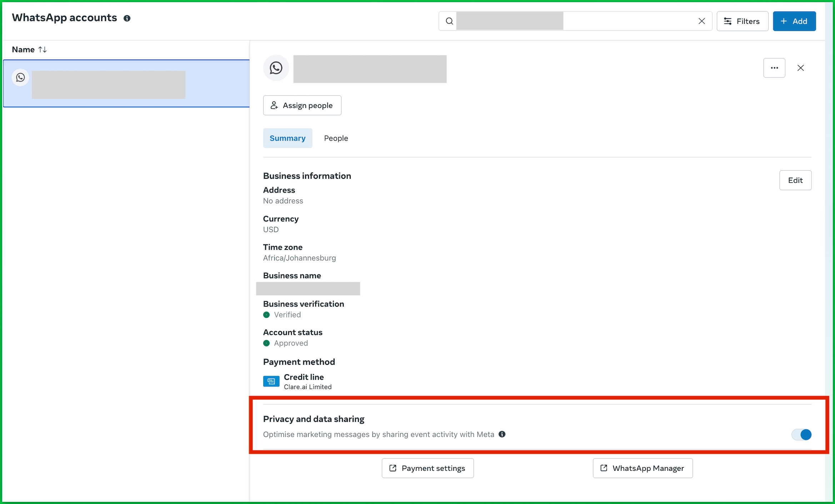Clear the search field with X icon
The image size is (835, 504).
(x=701, y=21)
